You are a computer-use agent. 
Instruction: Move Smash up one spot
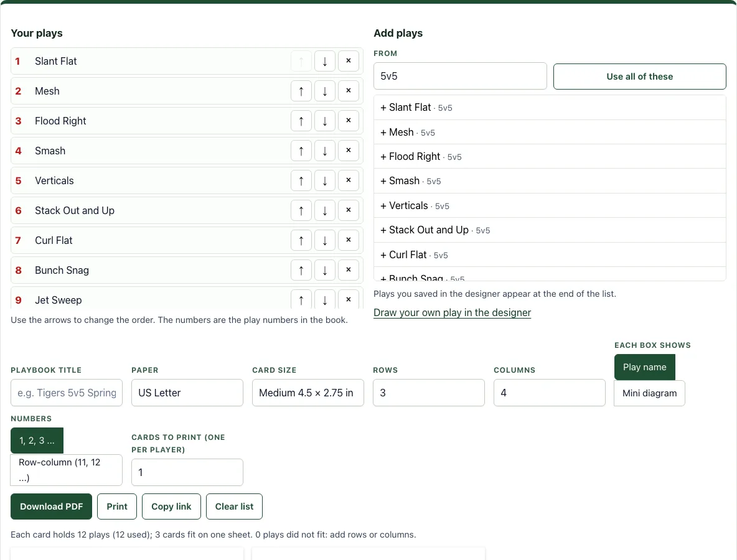pos(301,151)
